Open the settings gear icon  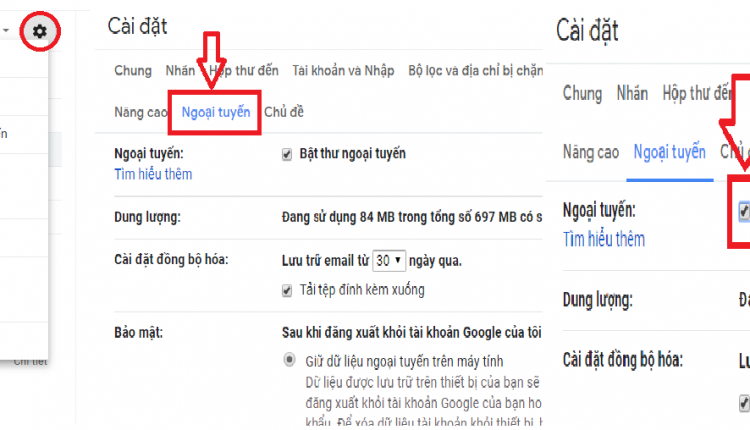point(40,32)
